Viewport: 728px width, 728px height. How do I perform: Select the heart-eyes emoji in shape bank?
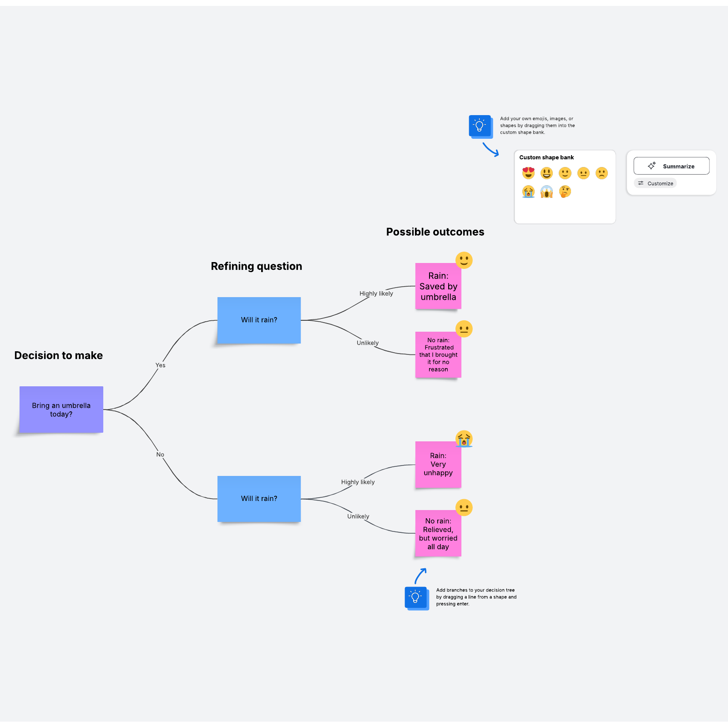tap(528, 173)
